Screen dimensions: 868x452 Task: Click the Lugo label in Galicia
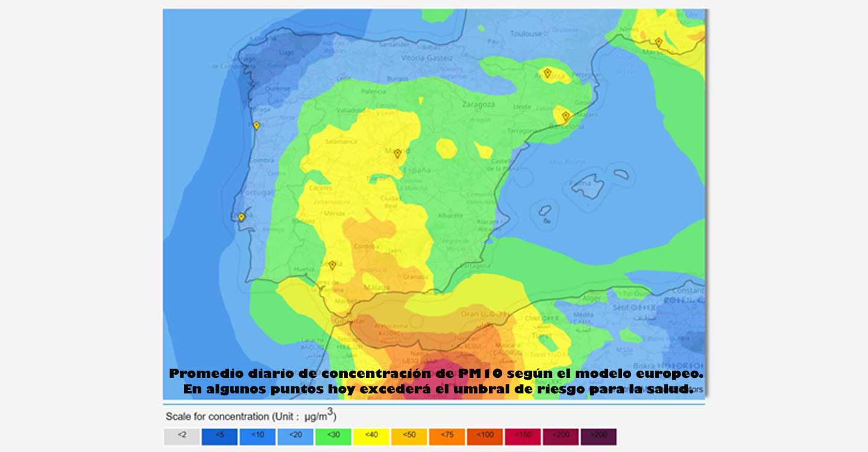[287, 53]
